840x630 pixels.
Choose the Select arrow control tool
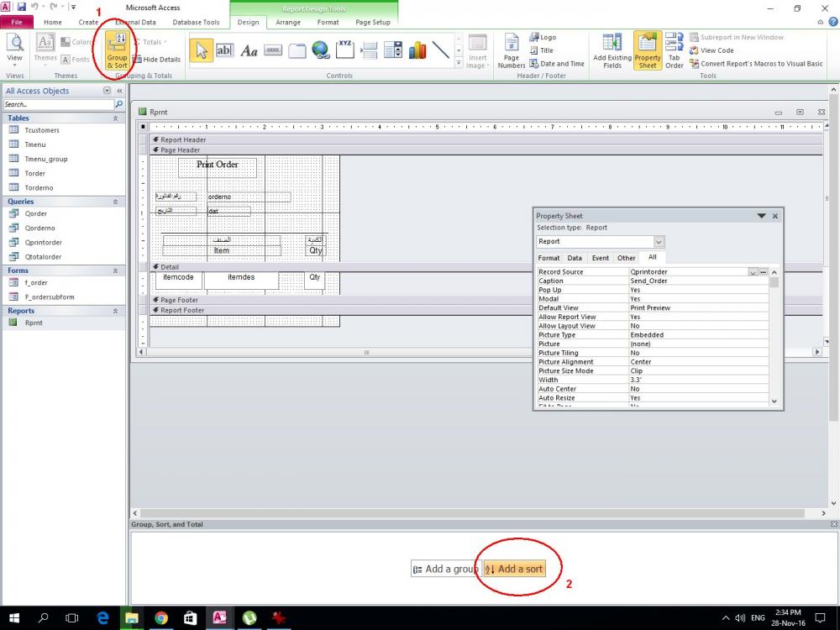(202, 50)
